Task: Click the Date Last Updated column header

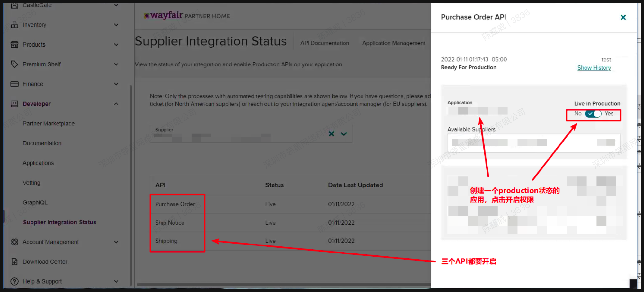Action: (355, 185)
